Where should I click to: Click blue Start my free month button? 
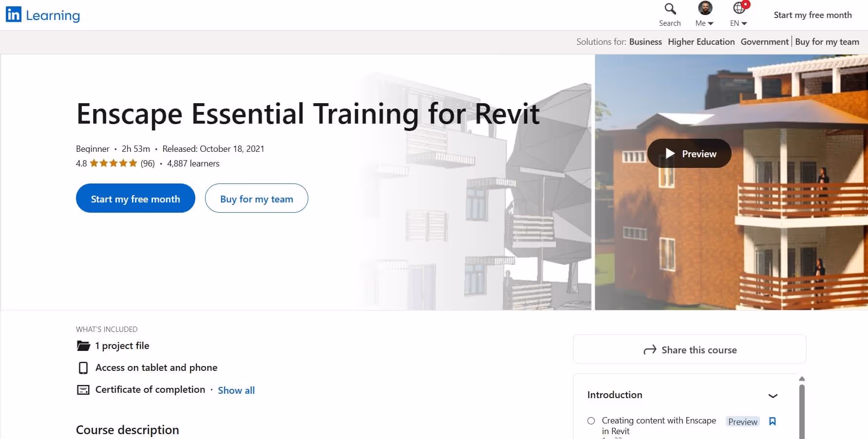click(135, 198)
